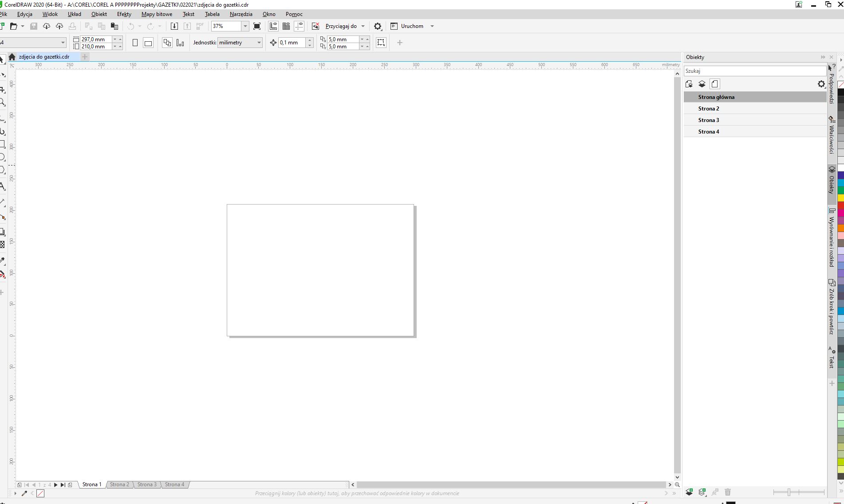844x504 pixels.
Task: Select landscape page orientation
Action: click(148, 43)
